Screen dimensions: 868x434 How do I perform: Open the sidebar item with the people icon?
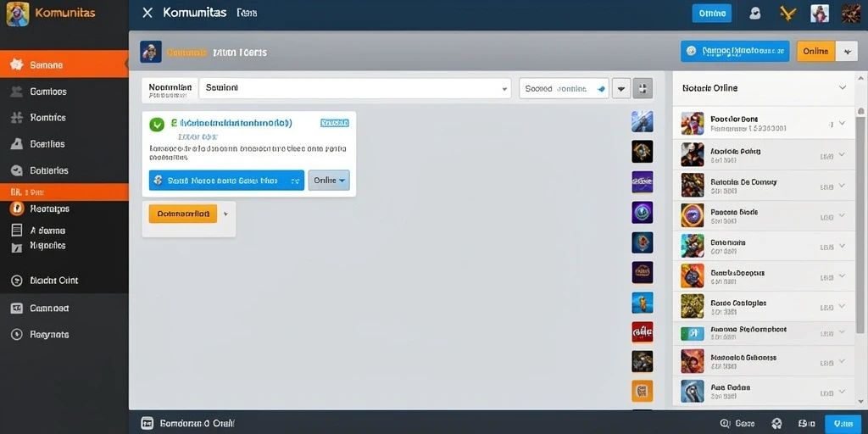click(64, 92)
